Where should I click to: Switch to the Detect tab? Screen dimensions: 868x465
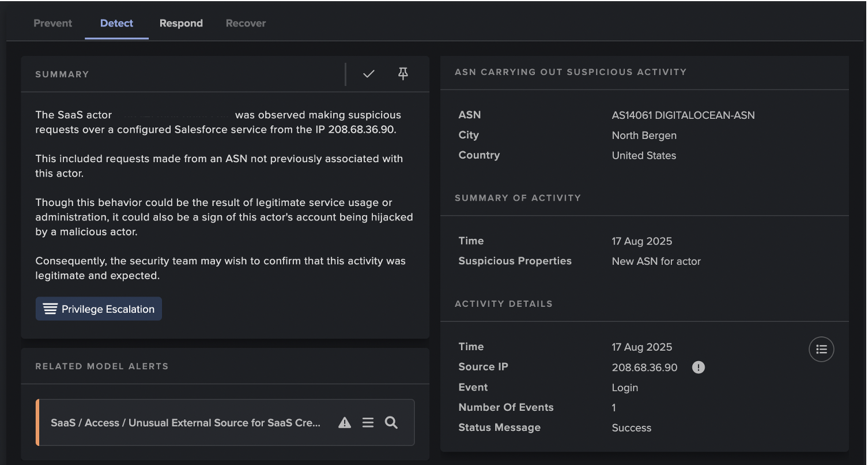point(116,23)
